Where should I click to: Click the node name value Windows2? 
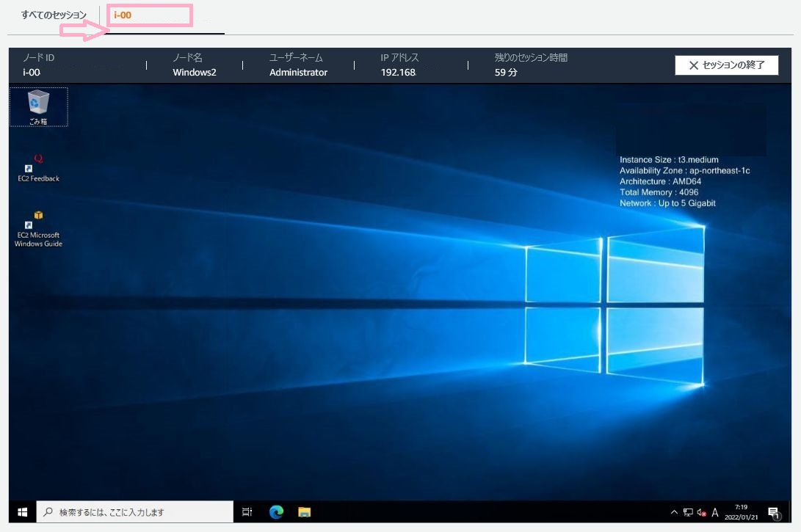pos(195,73)
